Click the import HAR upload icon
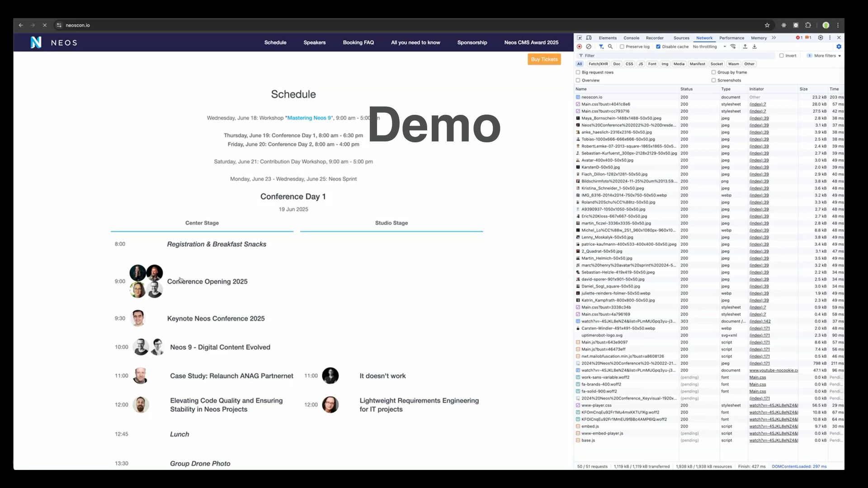The width and height of the screenshot is (868, 488). click(745, 47)
